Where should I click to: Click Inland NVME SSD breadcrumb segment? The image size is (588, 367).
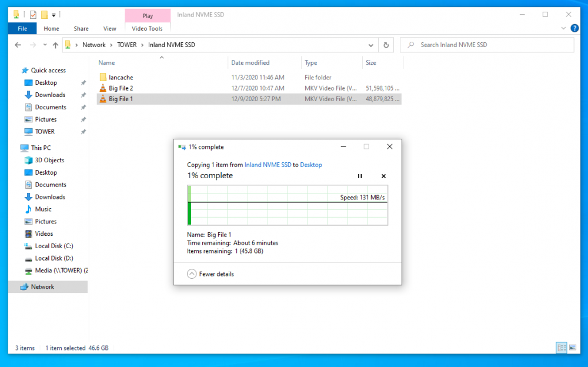(x=171, y=45)
